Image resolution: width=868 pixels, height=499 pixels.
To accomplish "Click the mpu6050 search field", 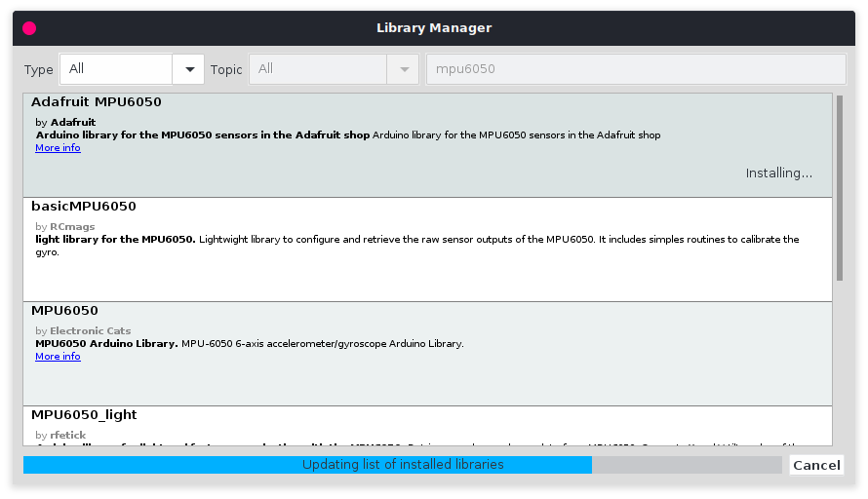I will click(x=636, y=69).
